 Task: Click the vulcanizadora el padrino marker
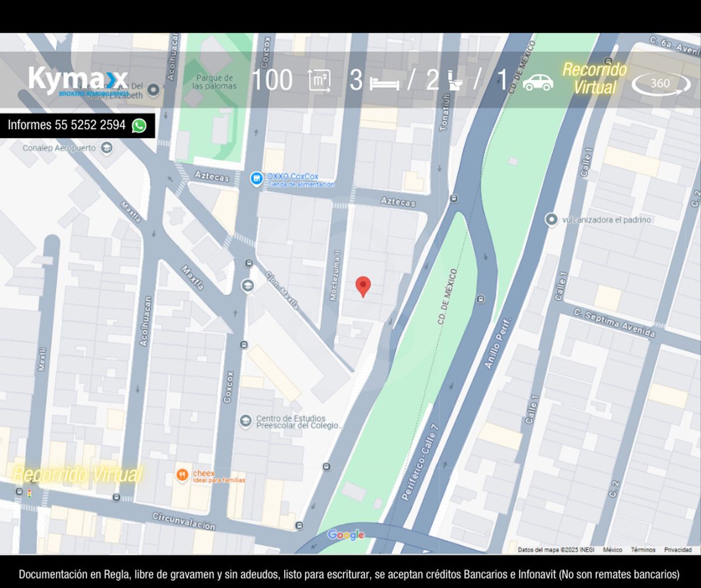click(551, 220)
